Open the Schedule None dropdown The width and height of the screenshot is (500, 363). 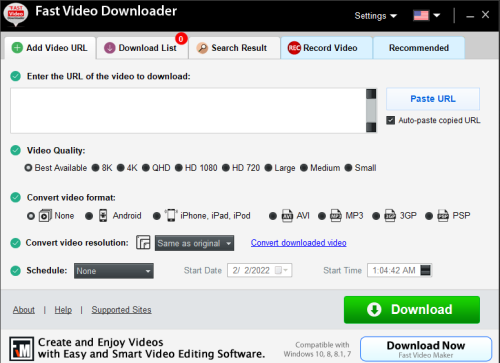[114, 271]
